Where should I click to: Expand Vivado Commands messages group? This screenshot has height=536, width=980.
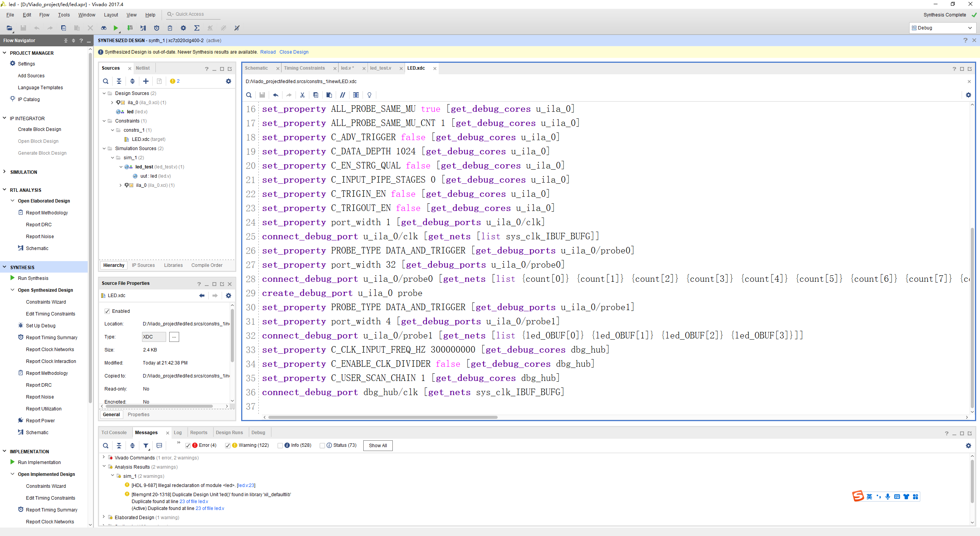(104, 457)
